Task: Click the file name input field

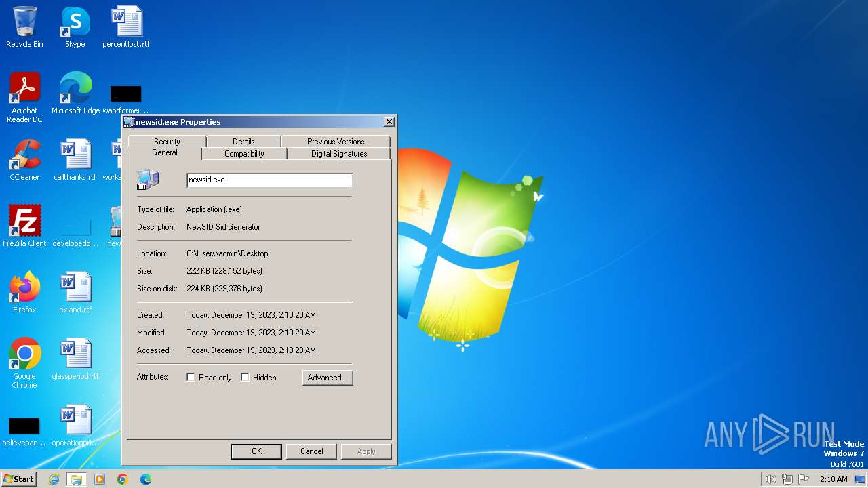Action: [x=270, y=180]
